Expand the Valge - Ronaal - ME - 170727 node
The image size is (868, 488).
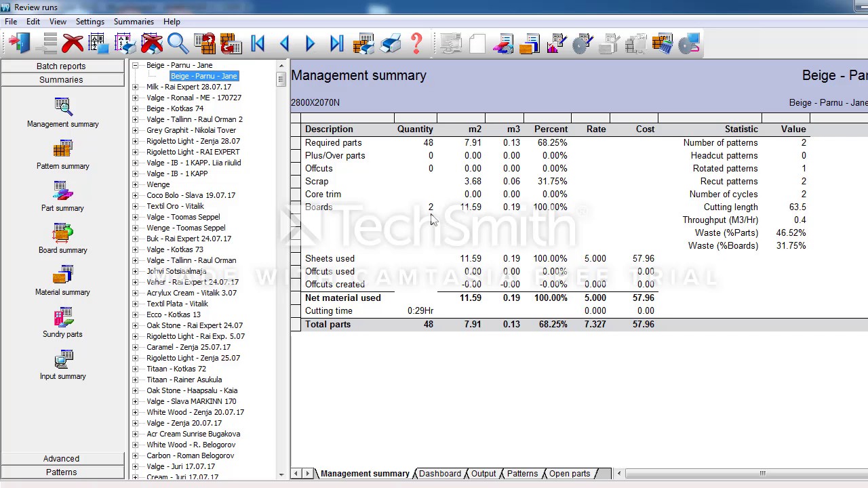[135, 98]
